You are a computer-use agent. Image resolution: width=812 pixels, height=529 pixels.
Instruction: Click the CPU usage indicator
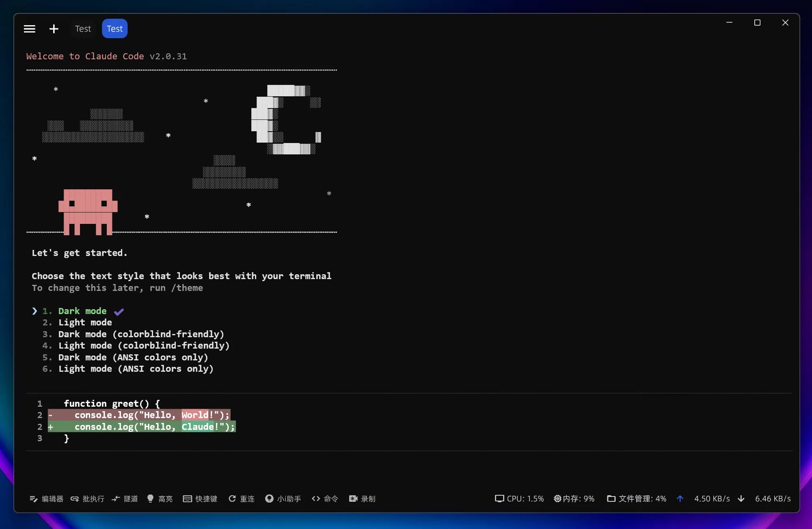tap(519, 499)
